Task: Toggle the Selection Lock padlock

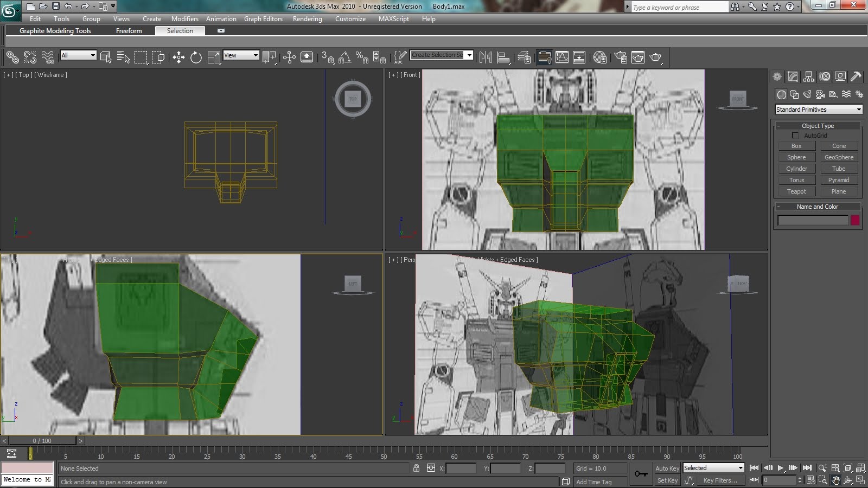Action: point(416,468)
